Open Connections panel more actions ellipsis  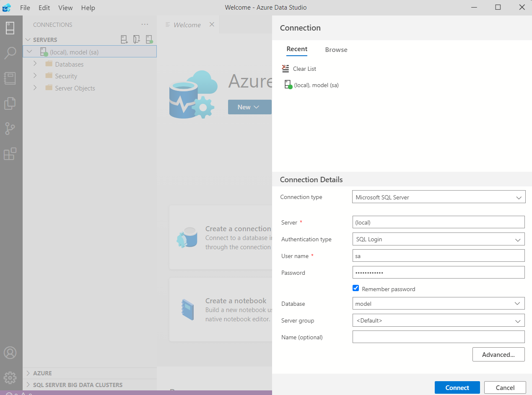(x=145, y=24)
